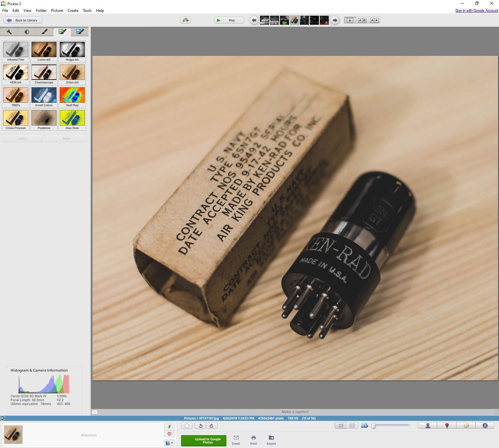Click Sign in with Google Account
Image resolution: width=499 pixels, height=448 pixels.
(x=477, y=11)
